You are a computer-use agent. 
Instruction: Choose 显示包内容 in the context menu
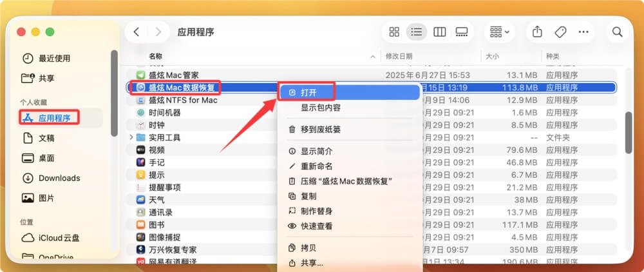pos(348,108)
